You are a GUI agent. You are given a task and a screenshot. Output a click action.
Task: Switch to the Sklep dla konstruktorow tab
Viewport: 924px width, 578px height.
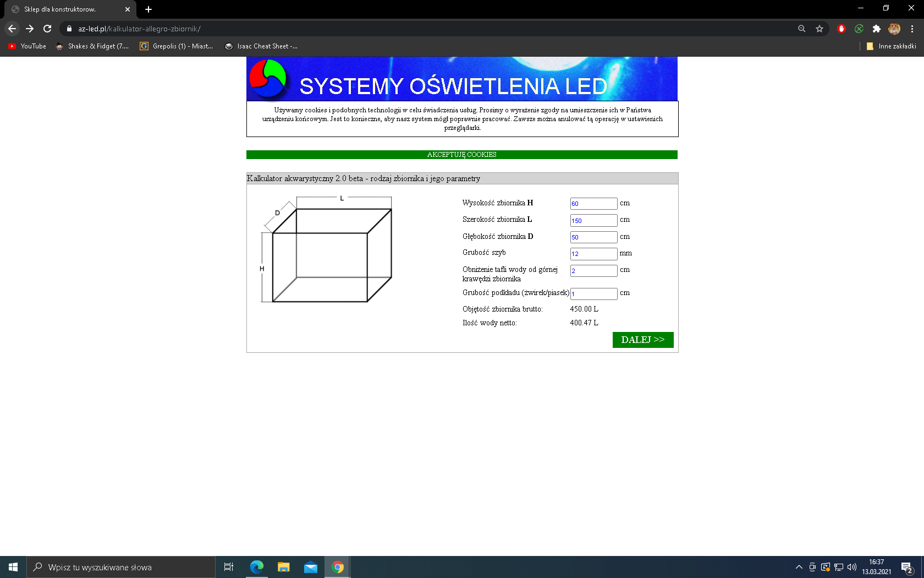coord(61,9)
